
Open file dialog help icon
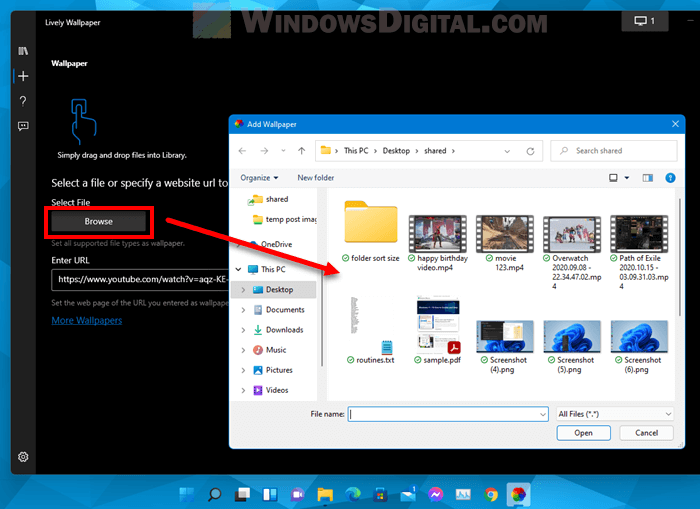coord(670,178)
